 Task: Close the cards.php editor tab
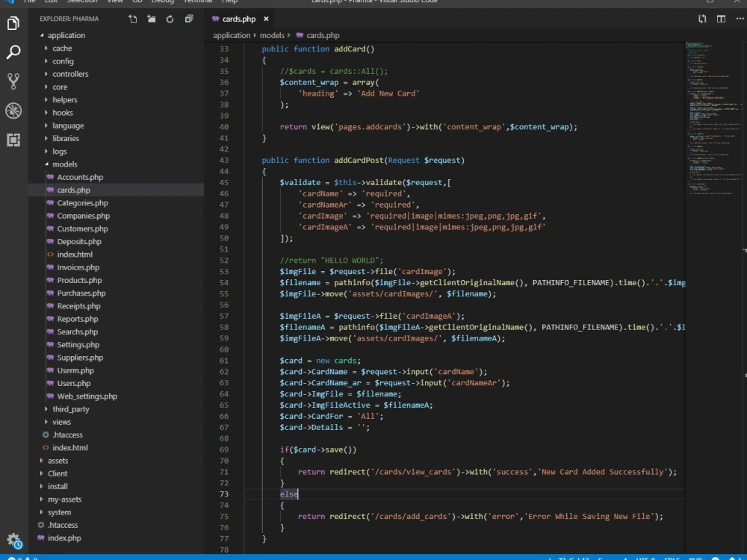point(266,19)
